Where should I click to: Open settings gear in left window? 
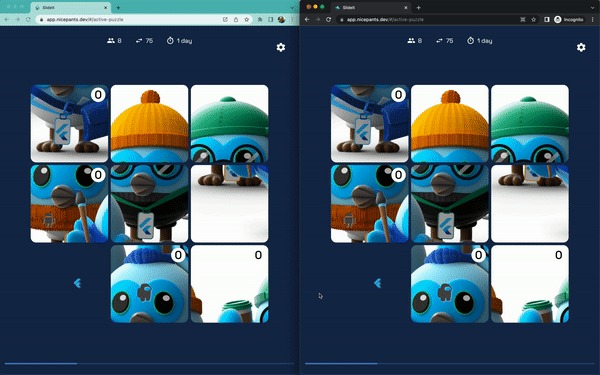tap(281, 47)
